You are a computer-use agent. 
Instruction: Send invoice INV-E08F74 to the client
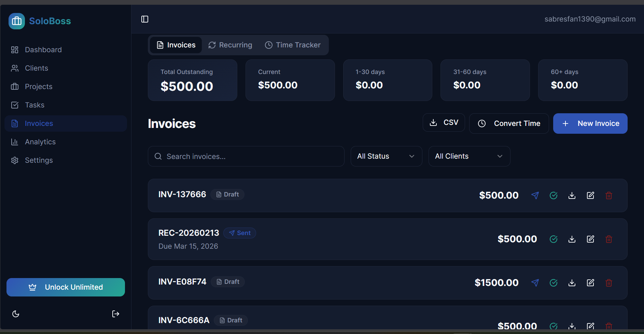[535, 282]
